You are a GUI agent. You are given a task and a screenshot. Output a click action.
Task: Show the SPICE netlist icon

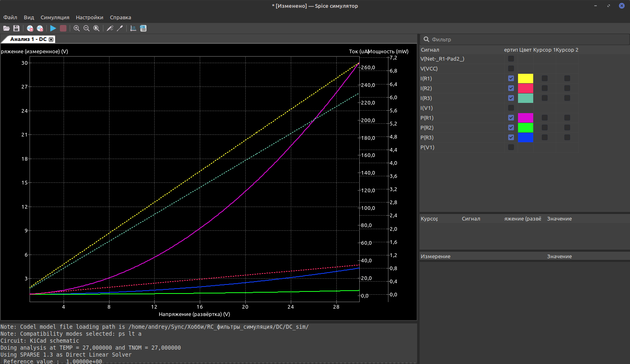(143, 28)
